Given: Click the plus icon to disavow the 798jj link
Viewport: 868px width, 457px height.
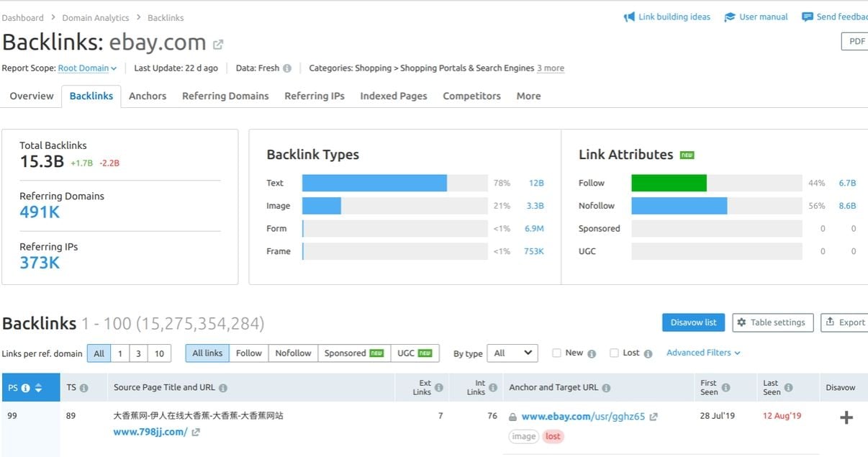Looking at the screenshot, I should 846,417.
